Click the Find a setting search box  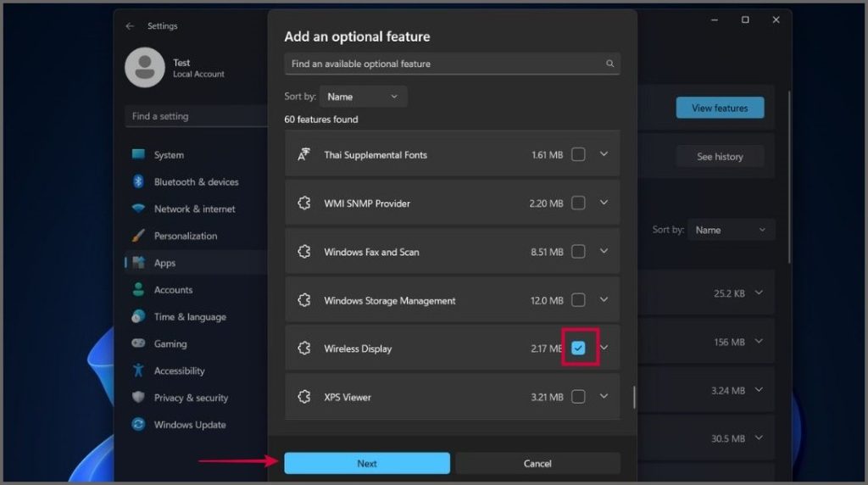point(196,116)
